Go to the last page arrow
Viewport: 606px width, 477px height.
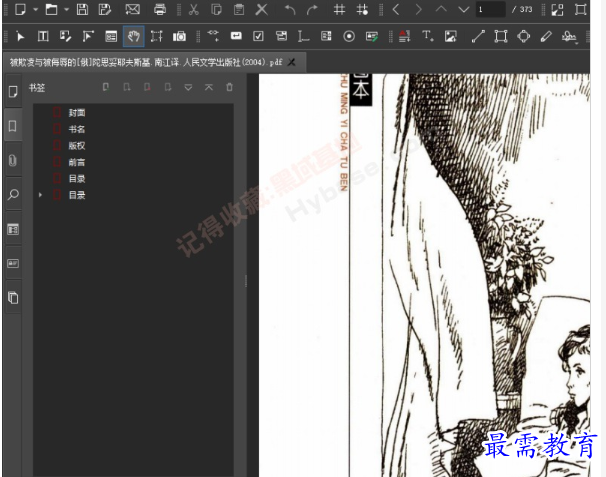[x=418, y=9]
